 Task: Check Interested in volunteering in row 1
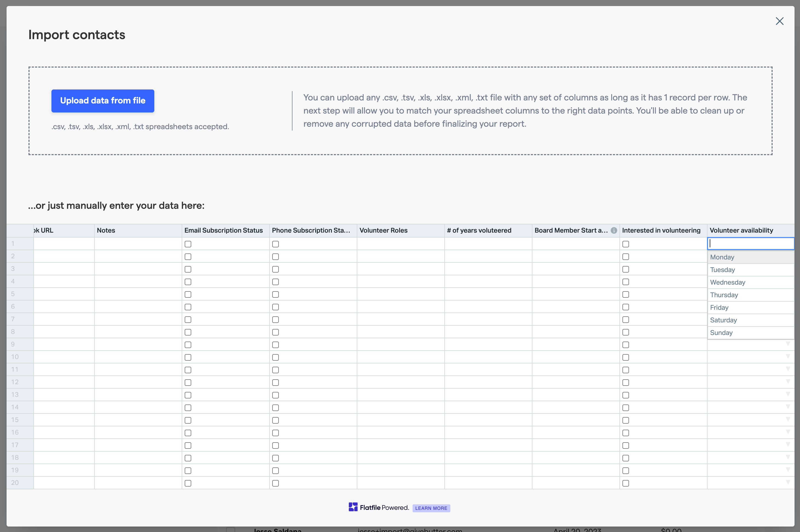(x=626, y=244)
